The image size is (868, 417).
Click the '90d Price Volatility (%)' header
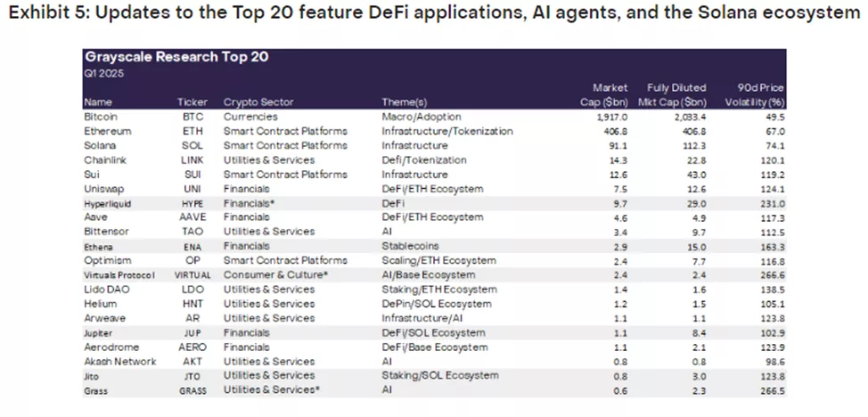[755, 95]
